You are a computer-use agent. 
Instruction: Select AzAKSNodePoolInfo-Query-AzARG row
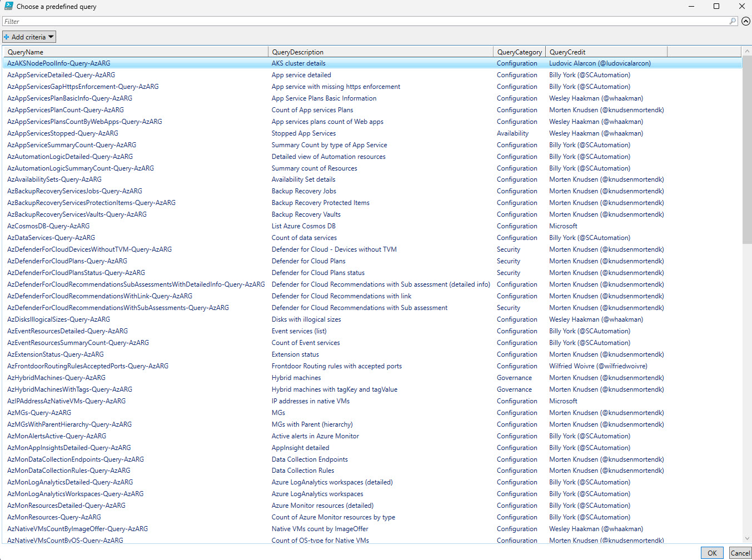(372, 63)
